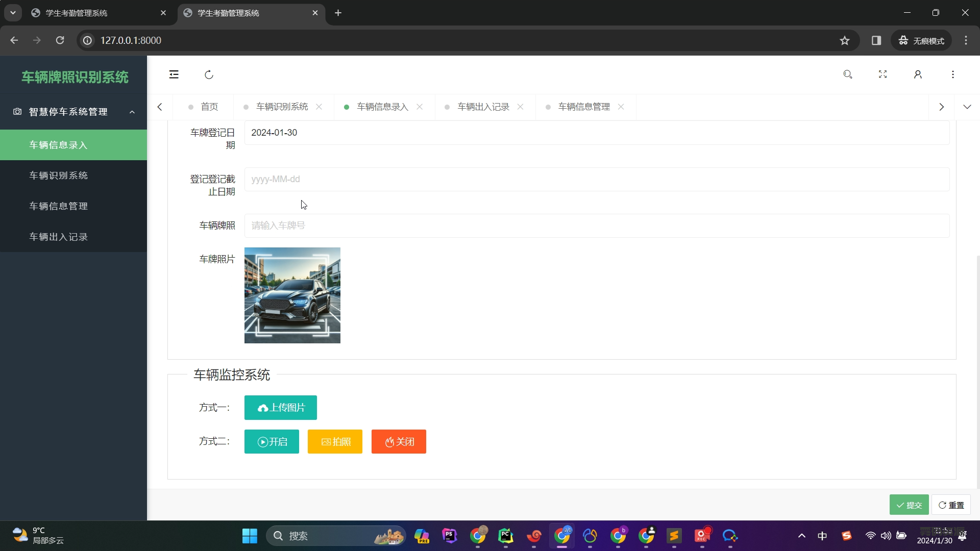Enter fullscreen via the expand icon
The height and width of the screenshot is (551, 980).
883,74
